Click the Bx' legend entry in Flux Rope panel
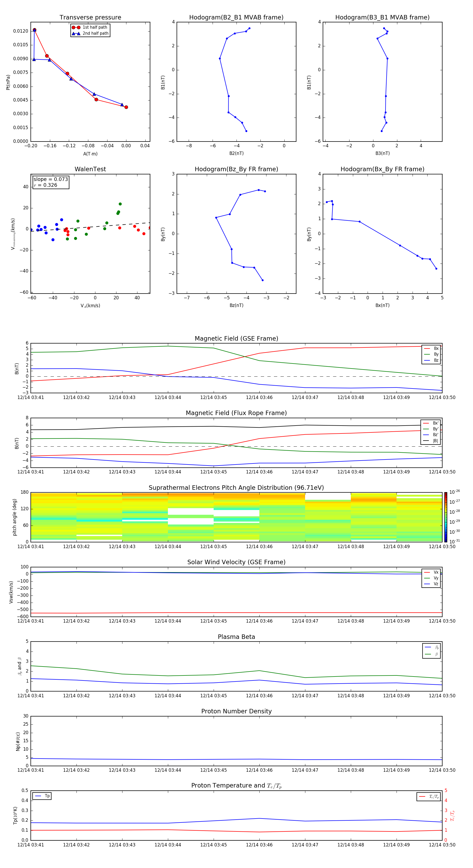 click(431, 423)
